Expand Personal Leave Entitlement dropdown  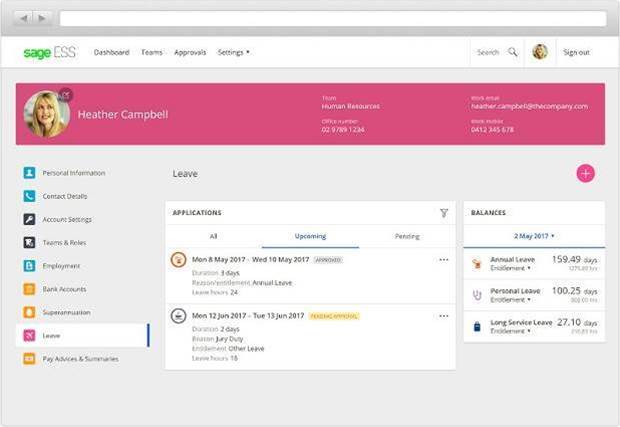(x=510, y=300)
